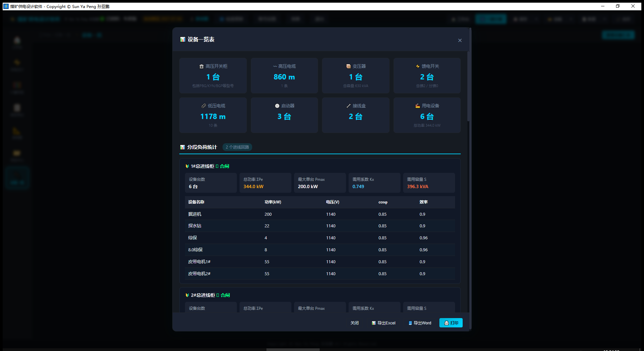This screenshot has width=644, height=351.
Task: Click the 功率(kW) column header
Action: tap(273, 202)
